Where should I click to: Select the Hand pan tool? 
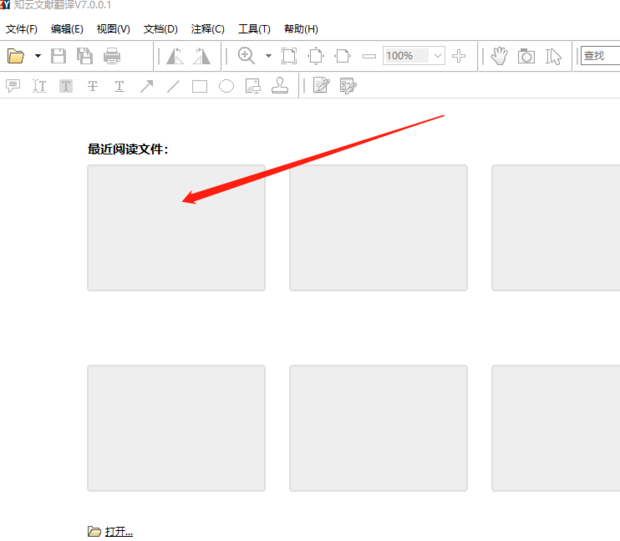click(499, 56)
